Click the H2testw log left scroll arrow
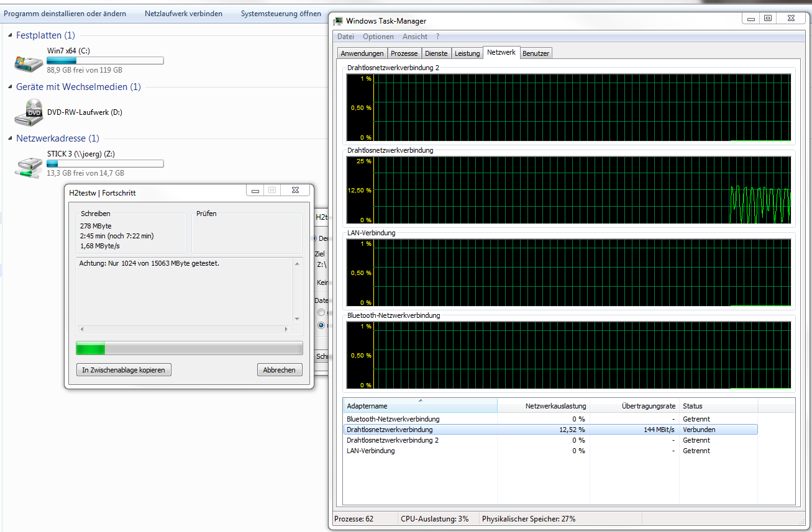The height and width of the screenshot is (532, 812). (81, 329)
